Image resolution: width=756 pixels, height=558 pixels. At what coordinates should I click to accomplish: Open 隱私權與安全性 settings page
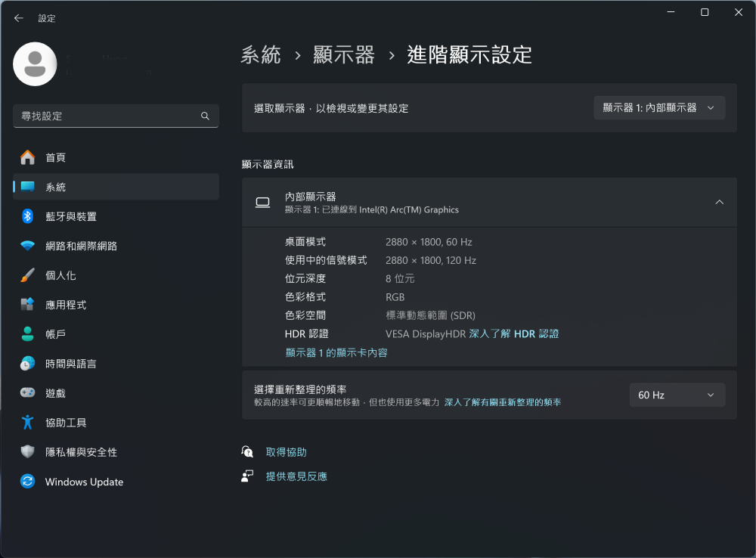tap(81, 452)
